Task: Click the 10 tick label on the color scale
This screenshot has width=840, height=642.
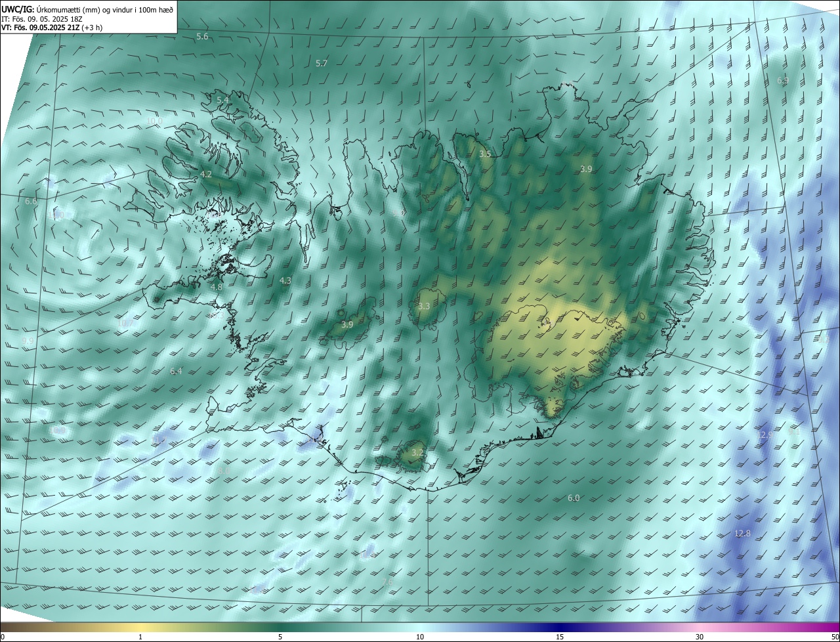Action: [420, 637]
